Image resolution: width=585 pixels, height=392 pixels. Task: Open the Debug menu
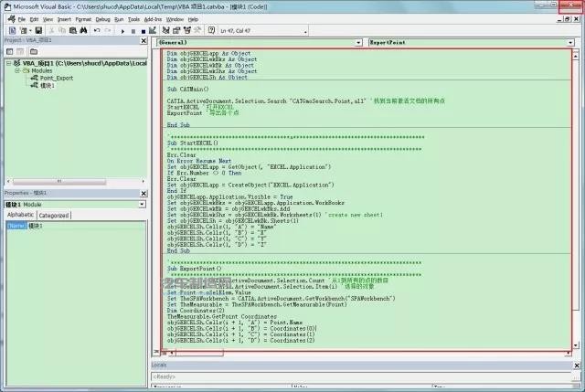pyautogui.click(x=102, y=19)
